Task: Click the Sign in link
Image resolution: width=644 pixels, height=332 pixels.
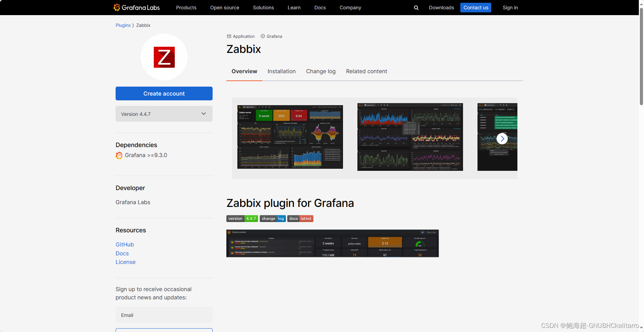Action: (510, 8)
